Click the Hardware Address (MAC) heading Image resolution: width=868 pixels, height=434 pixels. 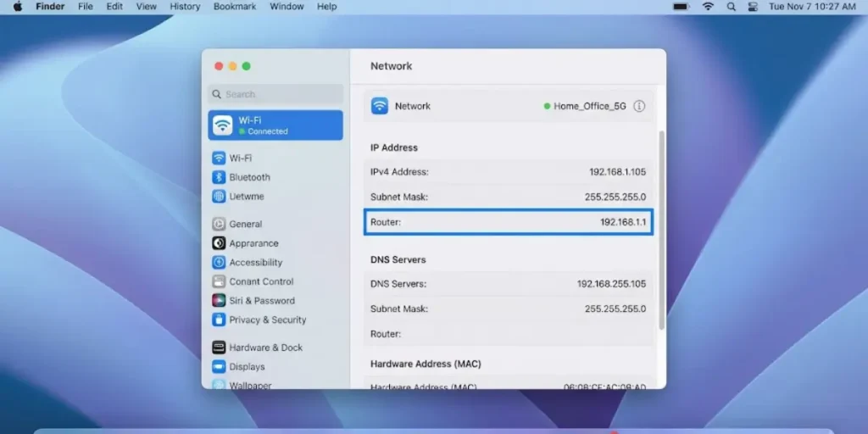(x=426, y=364)
